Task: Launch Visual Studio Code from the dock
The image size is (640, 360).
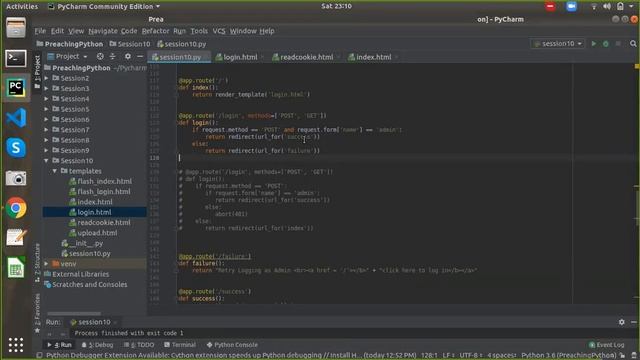Action: pyautogui.click(x=16, y=118)
